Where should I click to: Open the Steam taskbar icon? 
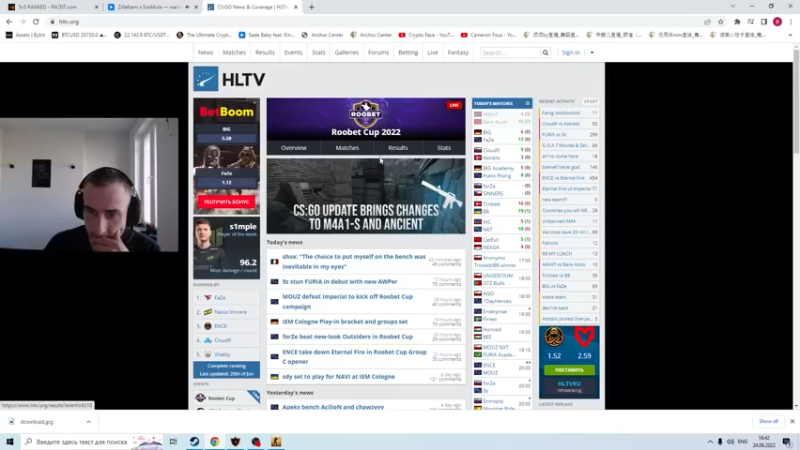(194, 441)
